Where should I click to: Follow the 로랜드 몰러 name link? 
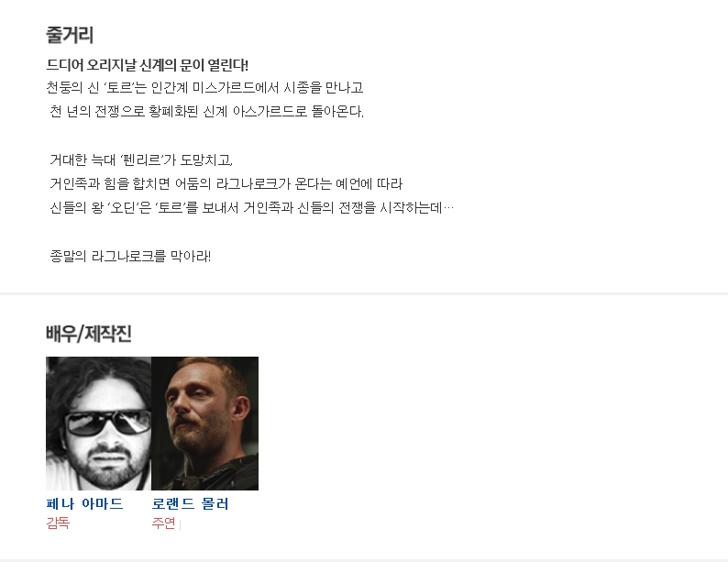pos(190,503)
